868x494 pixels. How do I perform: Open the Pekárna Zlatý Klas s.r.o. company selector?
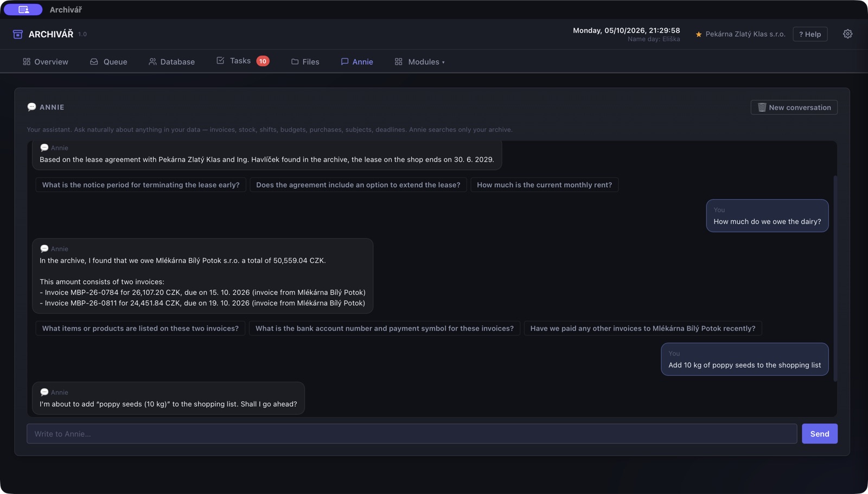[741, 34]
